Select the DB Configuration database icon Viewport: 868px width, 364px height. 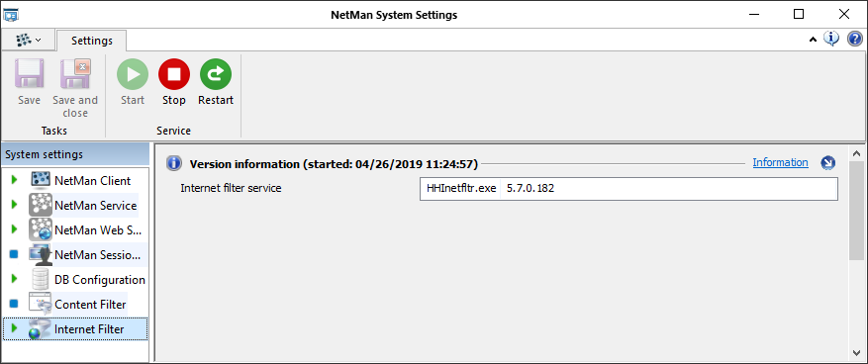40,279
